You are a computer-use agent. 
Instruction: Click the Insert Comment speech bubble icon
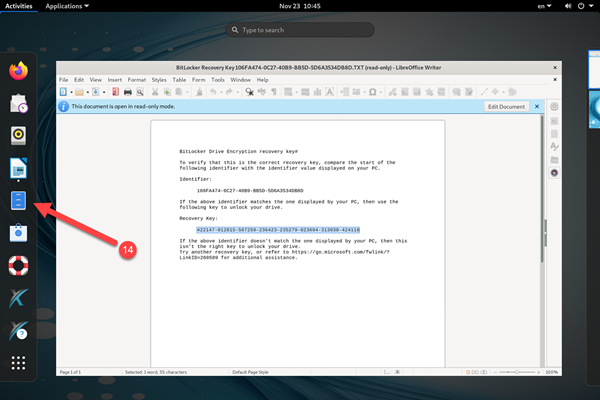tap(456, 92)
